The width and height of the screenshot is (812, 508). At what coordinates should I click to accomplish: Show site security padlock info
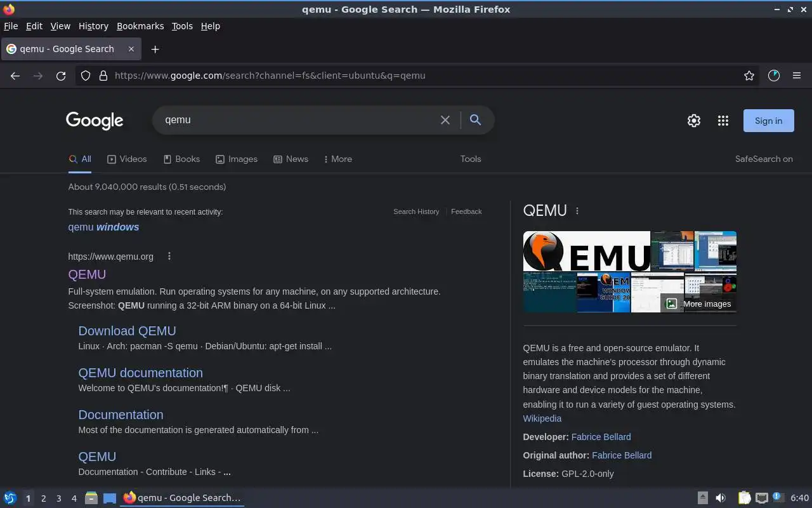pos(103,76)
